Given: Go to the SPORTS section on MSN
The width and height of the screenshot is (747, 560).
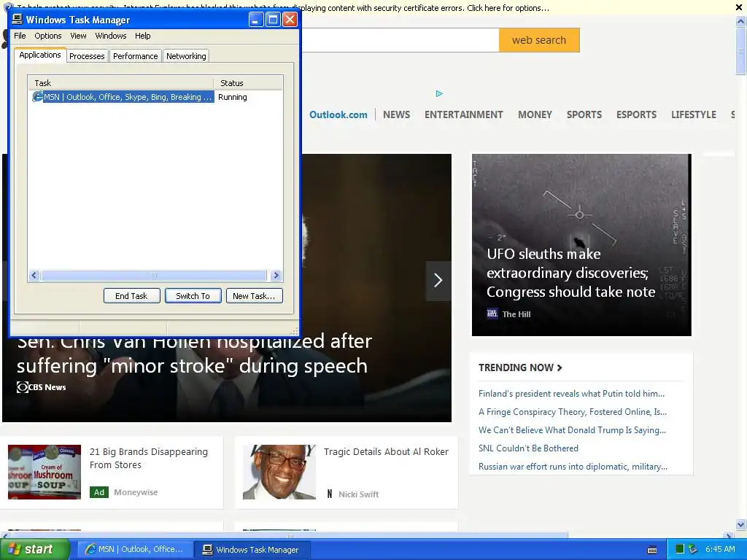Looking at the screenshot, I should (584, 114).
